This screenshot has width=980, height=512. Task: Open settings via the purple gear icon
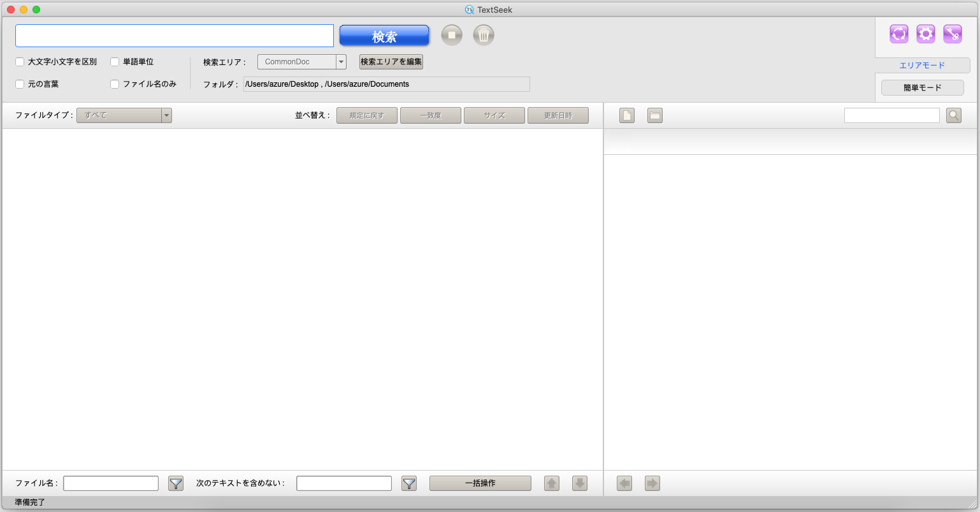point(926,34)
